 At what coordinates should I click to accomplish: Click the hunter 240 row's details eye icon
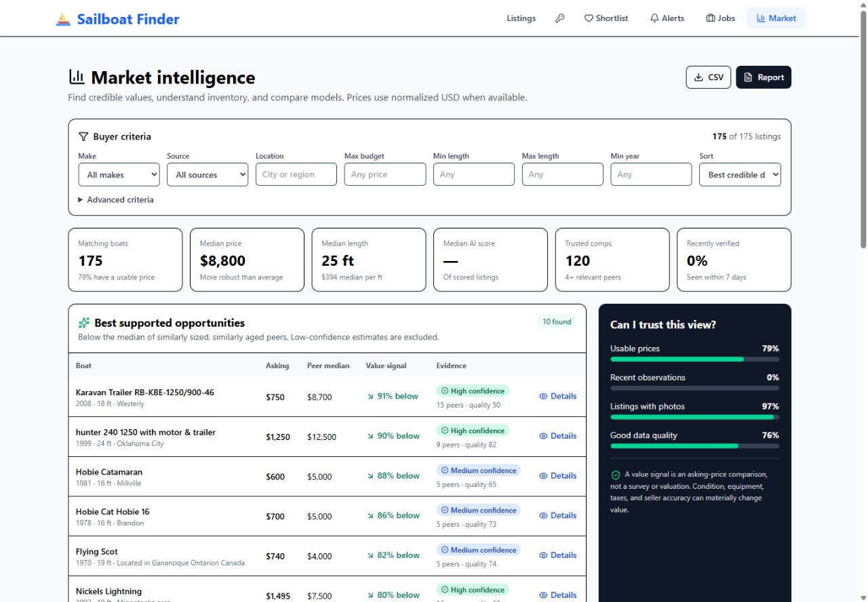point(543,436)
